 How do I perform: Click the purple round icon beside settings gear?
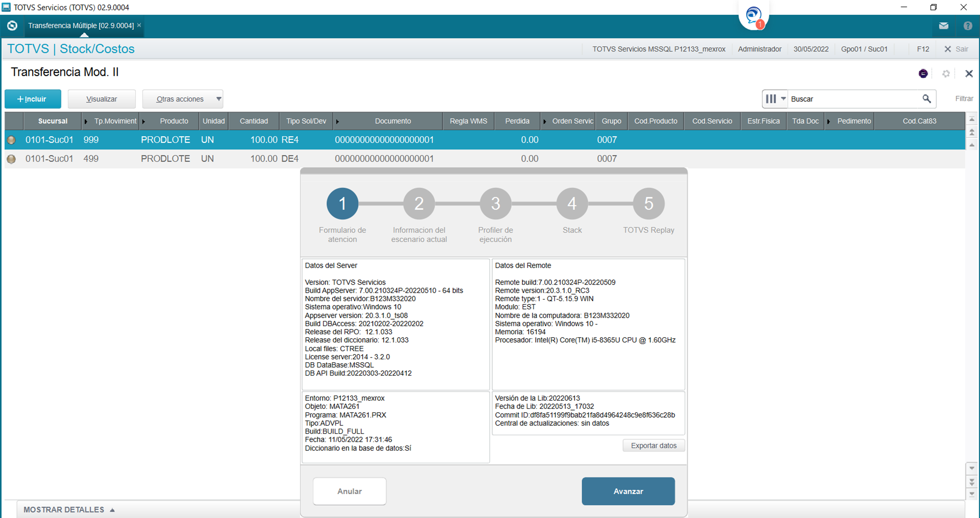tap(923, 73)
